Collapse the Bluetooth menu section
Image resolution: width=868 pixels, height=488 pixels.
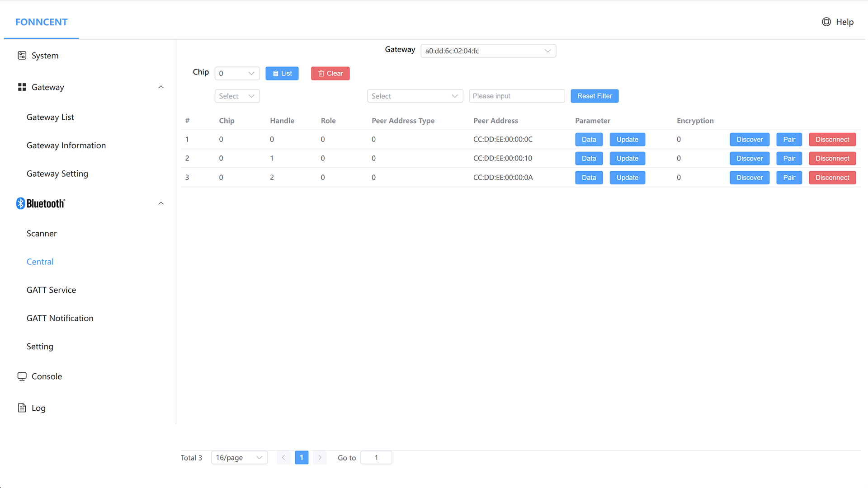click(x=161, y=203)
